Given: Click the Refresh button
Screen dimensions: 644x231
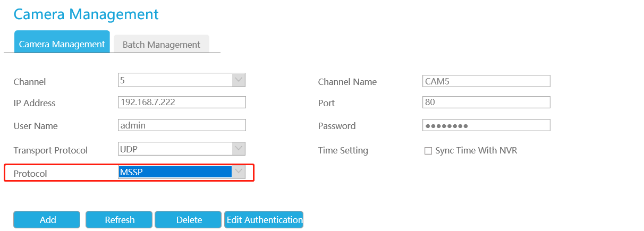Looking at the screenshot, I should click(x=119, y=219).
